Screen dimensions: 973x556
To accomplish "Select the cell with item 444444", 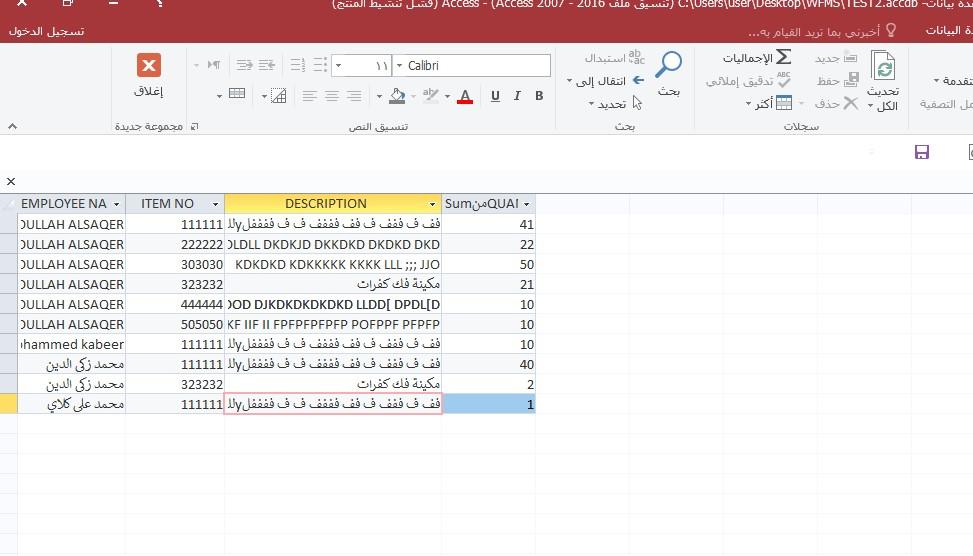I will (175, 304).
